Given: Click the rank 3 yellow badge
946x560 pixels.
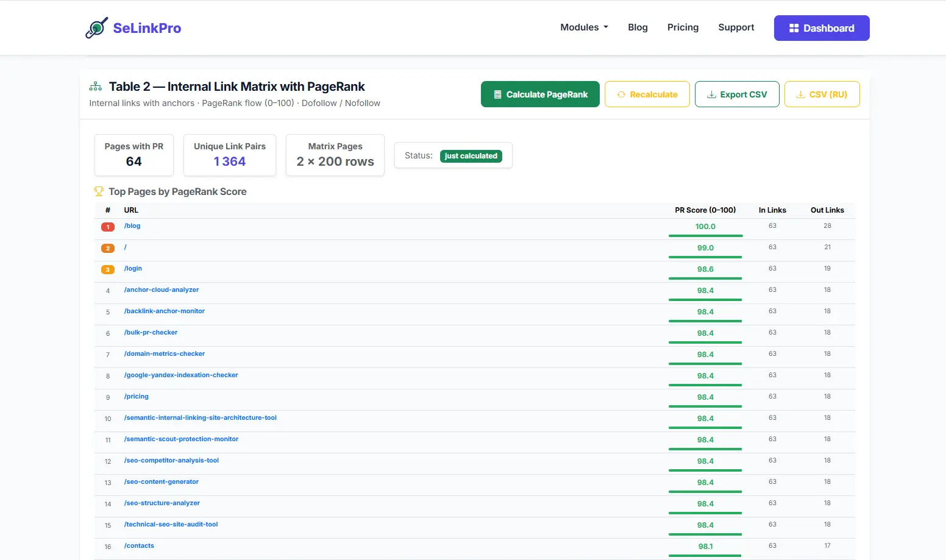Looking at the screenshot, I should (108, 269).
